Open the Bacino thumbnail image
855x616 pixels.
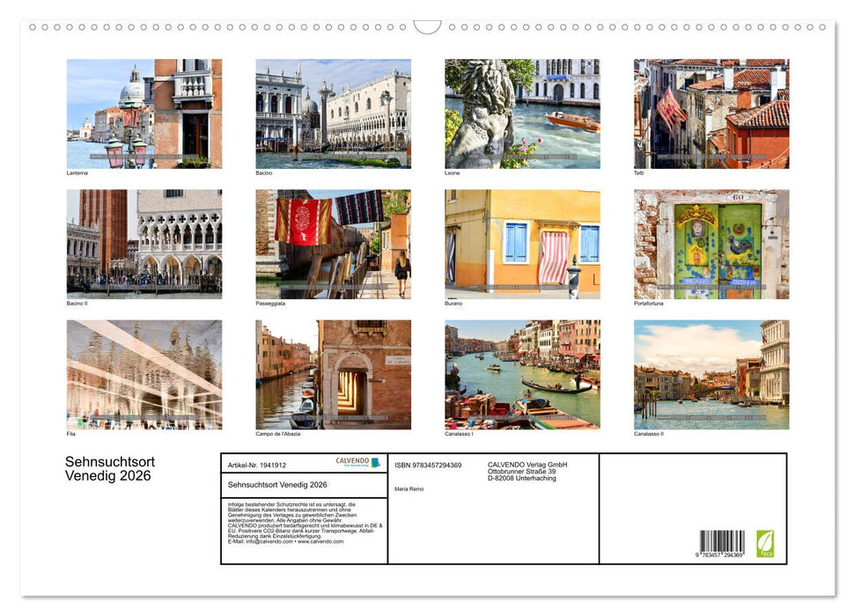coord(333,113)
